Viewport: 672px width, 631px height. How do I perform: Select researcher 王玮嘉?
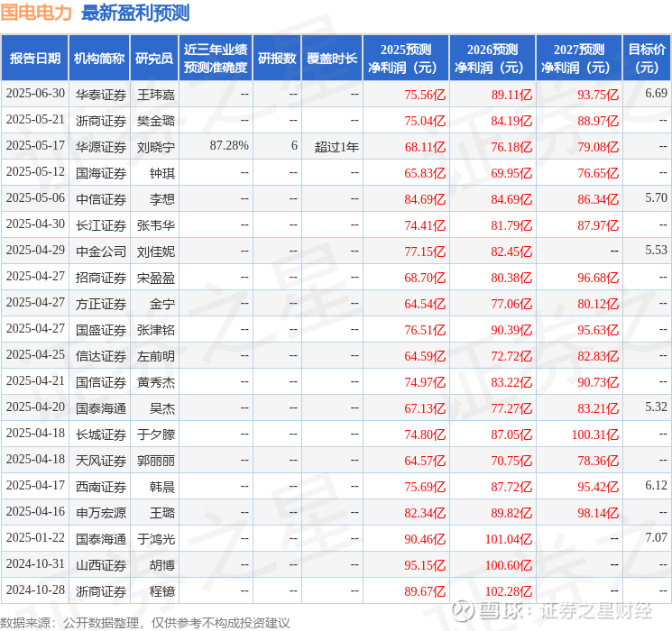(156, 95)
